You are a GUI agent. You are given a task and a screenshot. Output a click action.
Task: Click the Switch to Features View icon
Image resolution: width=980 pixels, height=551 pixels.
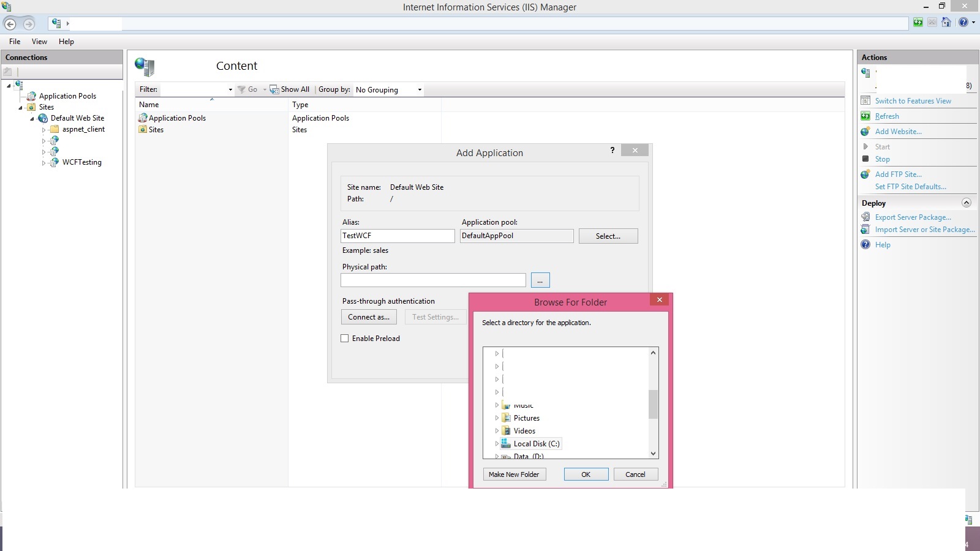tap(865, 100)
